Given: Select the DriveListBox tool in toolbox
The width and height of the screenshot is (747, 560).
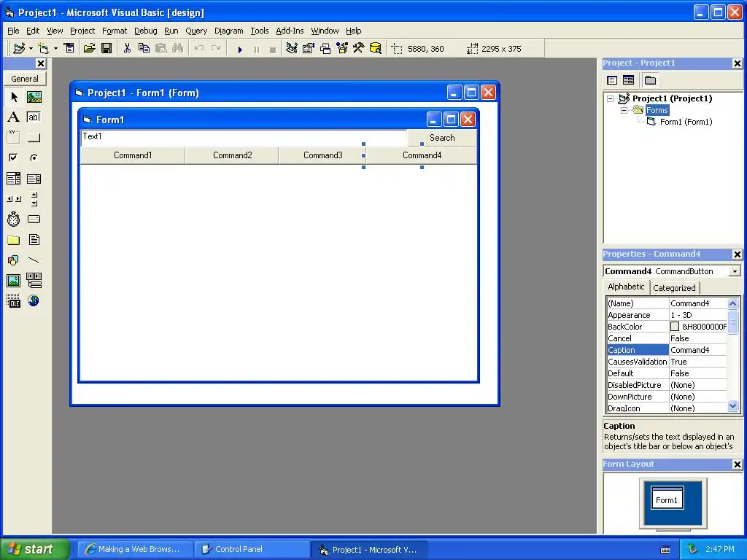Looking at the screenshot, I should [34, 219].
